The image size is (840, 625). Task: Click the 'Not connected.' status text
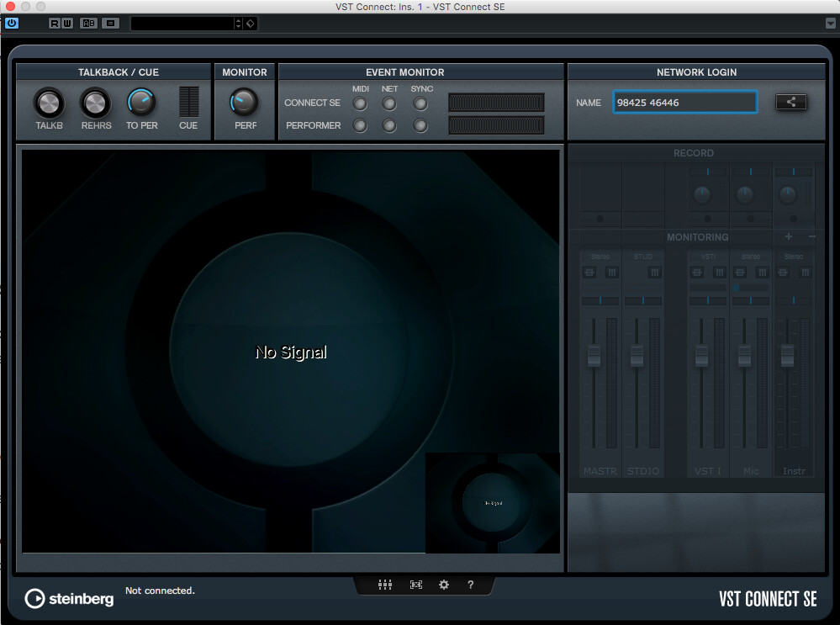point(160,591)
